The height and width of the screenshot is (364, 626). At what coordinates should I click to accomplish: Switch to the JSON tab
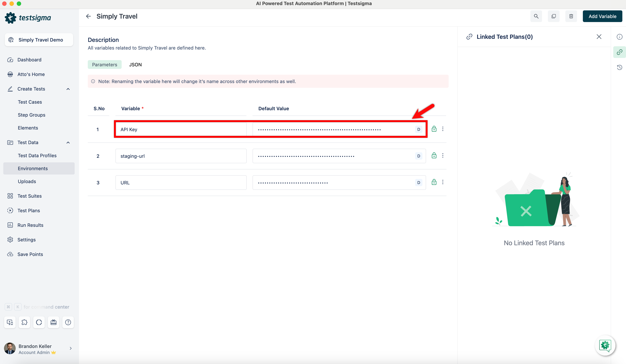(x=135, y=64)
